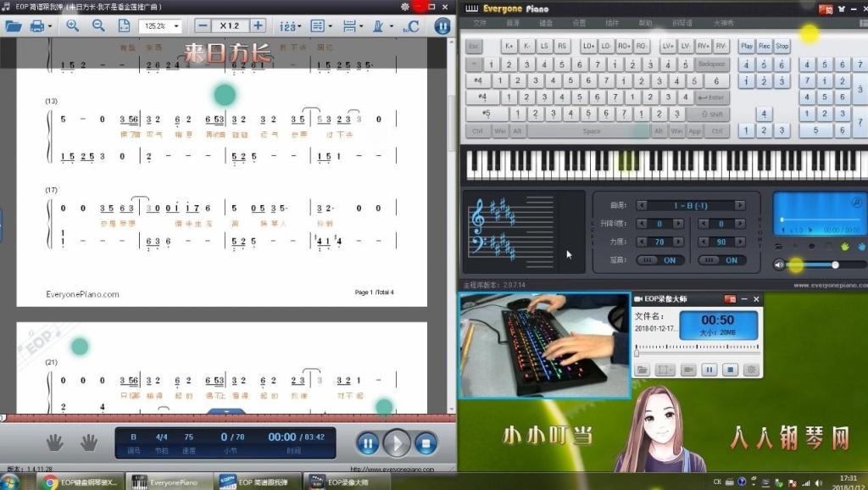Click the printer icon in the sheet toolbar
Screen dimensions: 868x490
pos(37,26)
